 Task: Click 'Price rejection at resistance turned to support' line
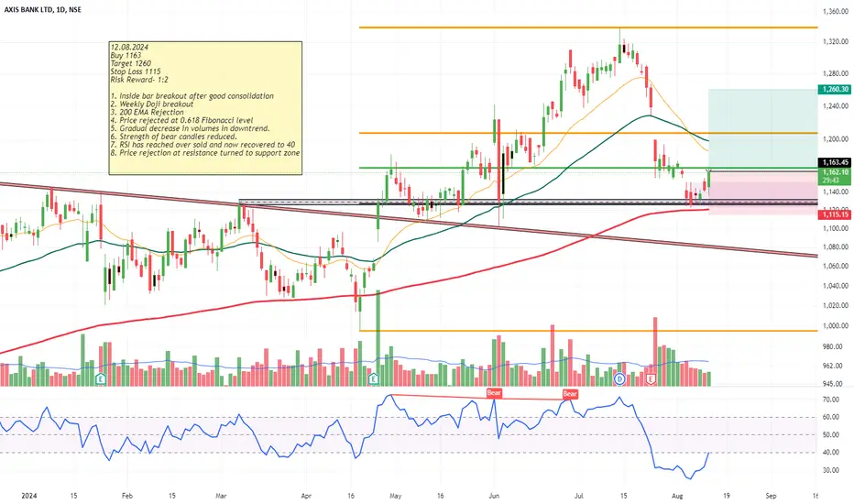click(x=205, y=153)
